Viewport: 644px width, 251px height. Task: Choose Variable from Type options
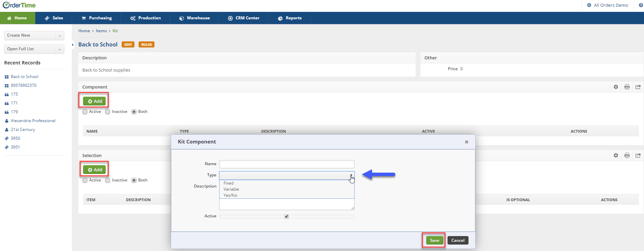click(x=231, y=189)
